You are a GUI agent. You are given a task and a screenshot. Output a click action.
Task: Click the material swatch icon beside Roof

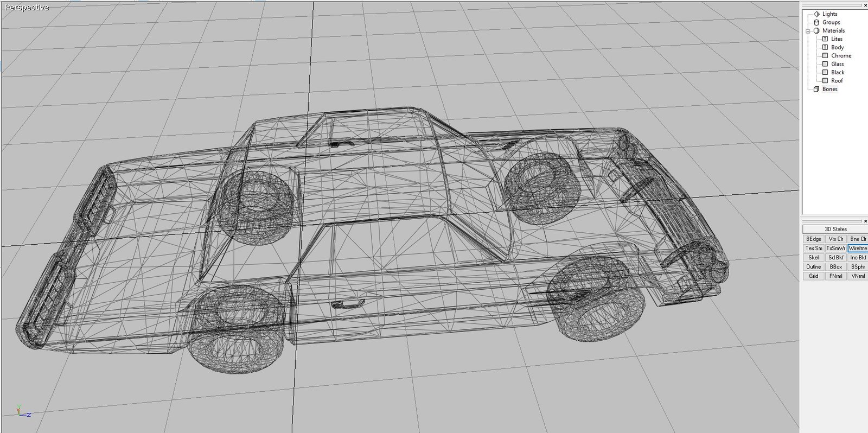click(x=825, y=81)
